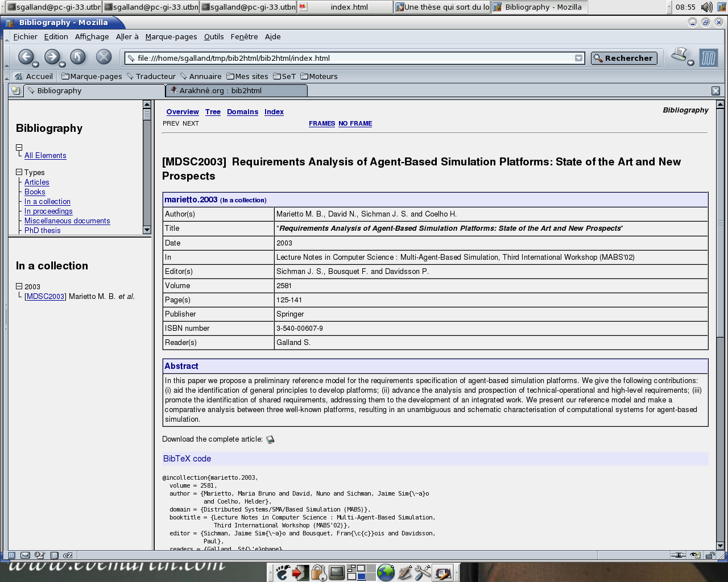This screenshot has height=582, width=728.
Task: Open the Back button history dropdown arrow
Action: [x=35, y=64]
